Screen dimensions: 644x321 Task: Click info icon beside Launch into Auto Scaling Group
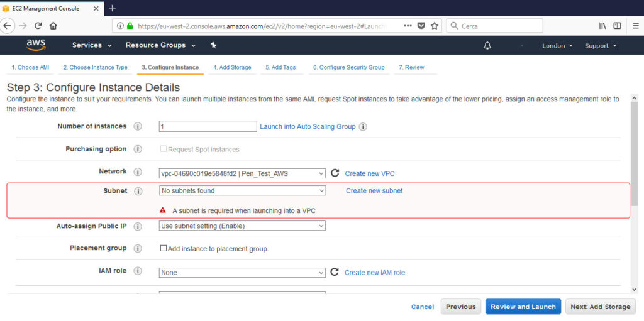click(x=363, y=127)
